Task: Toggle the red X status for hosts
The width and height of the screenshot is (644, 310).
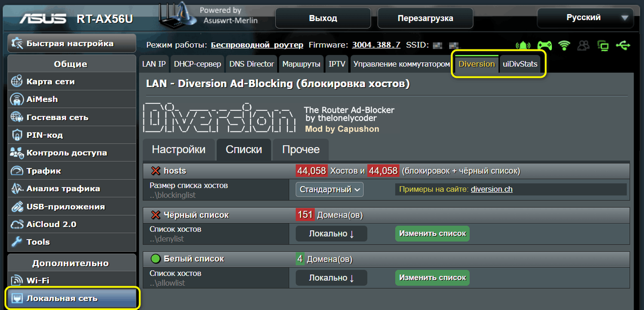Action: [x=155, y=171]
